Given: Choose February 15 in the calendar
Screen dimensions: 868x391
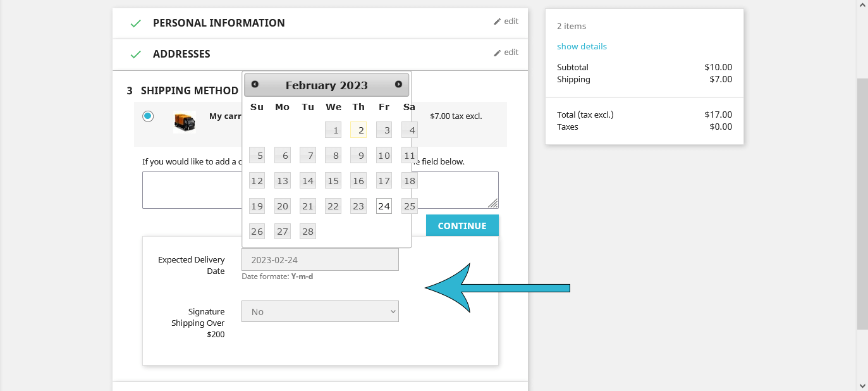Looking at the screenshot, I should (x=333, y=181).
